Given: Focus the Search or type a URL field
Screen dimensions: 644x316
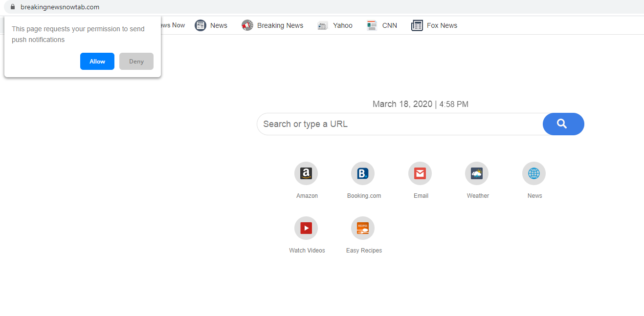Looking at the screenshot, I should click(x=400, y=124).
